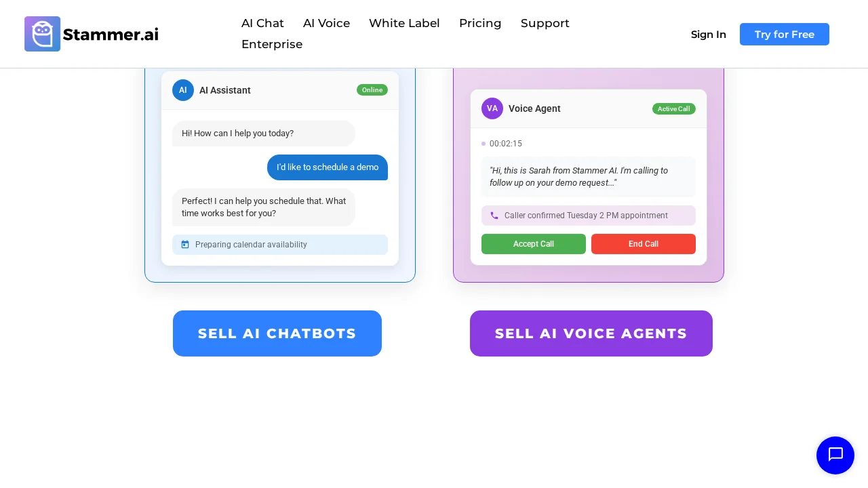Open the AI Voice menu item
Viewport: 868px width, 488px height.
[326, 23]
